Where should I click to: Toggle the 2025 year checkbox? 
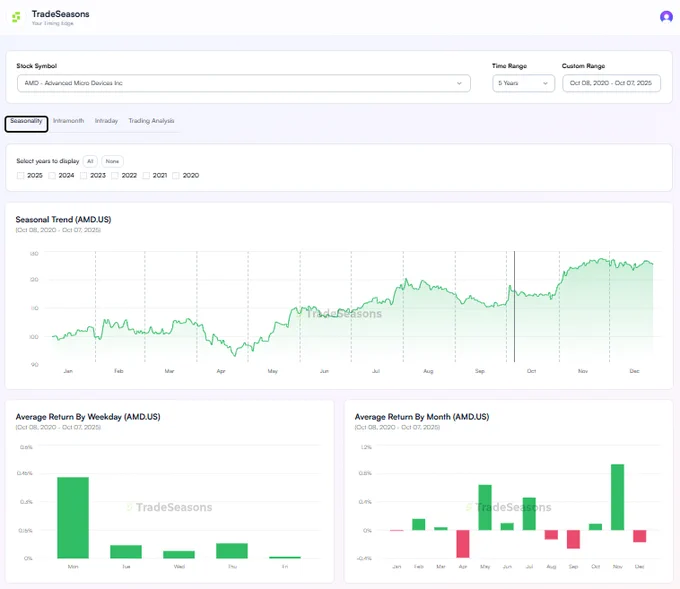(x=20, y=175)
